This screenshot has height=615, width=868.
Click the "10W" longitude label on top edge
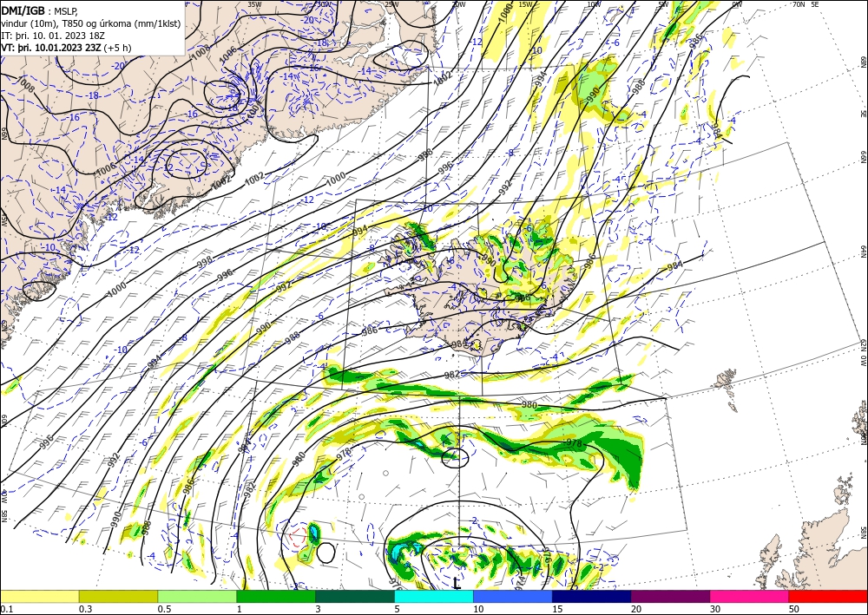(594, 4)
